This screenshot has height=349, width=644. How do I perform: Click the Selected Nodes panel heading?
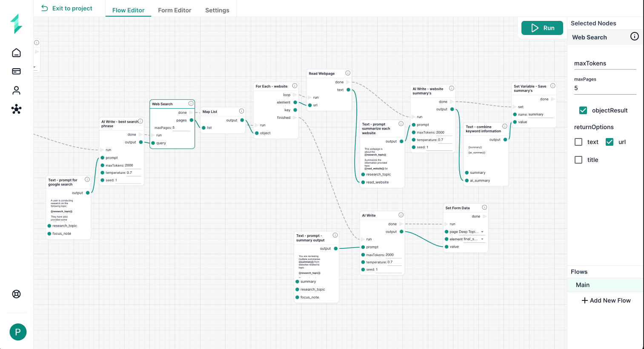pyautogui.click(x=593, y=23)
